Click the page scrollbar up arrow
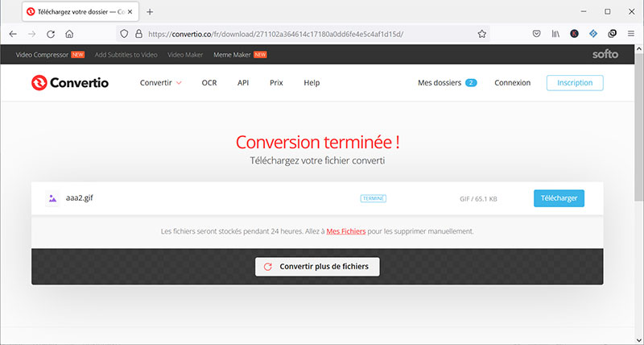The width and height of the screenshot is (644, 345). click(639, 49)
